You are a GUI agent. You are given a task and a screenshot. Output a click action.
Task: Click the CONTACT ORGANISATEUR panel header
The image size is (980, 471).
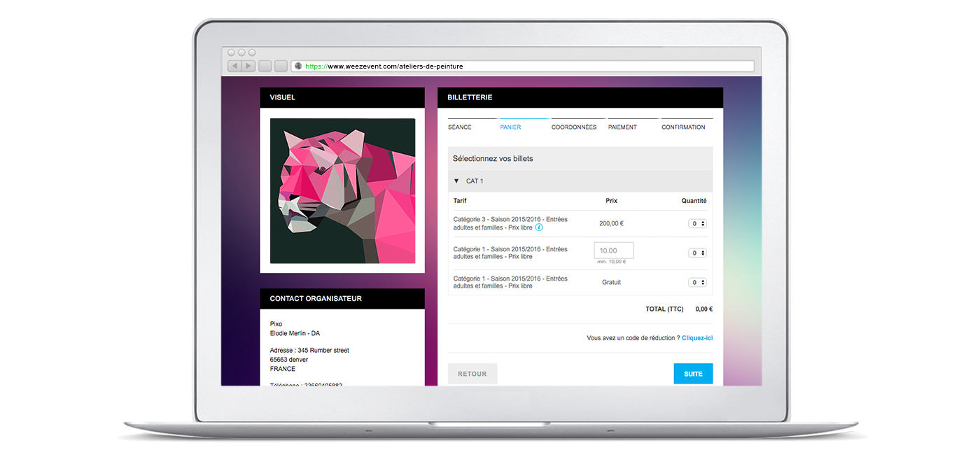342,299
